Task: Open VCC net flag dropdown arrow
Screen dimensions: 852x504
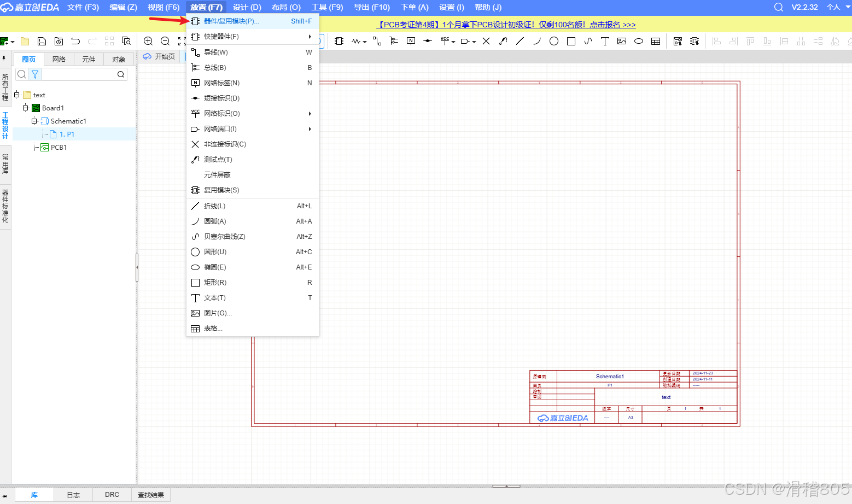Action: click(x=453, y=42)
